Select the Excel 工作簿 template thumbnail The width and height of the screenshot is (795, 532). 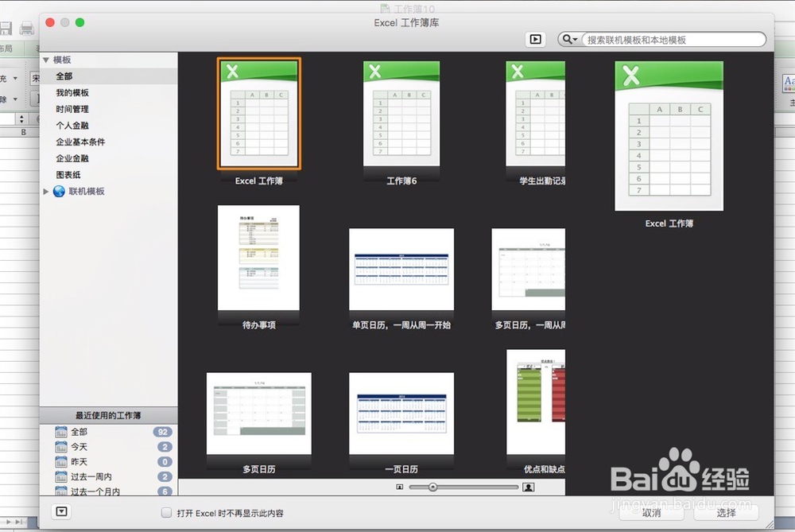pyautogui.click(x=258, y=114)
